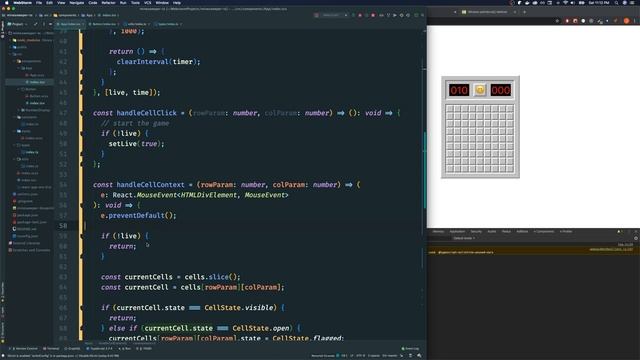Select the highlighted index.tsx under App folder
The height and width of the screenshot is (360, 640).
click(36, 82)
